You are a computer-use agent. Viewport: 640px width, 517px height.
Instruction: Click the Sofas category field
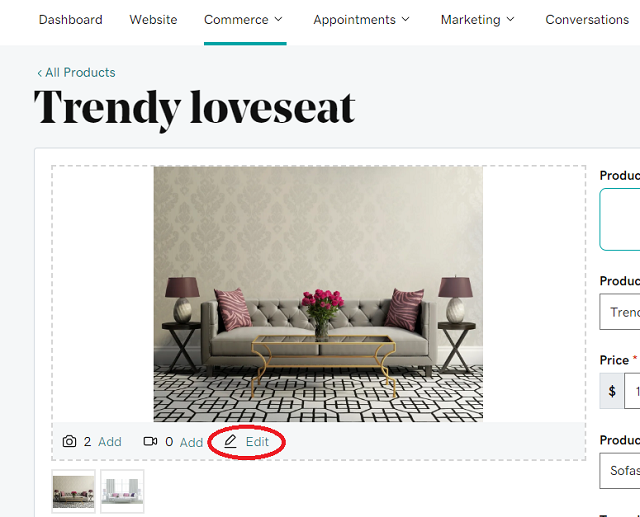[620, 470]
